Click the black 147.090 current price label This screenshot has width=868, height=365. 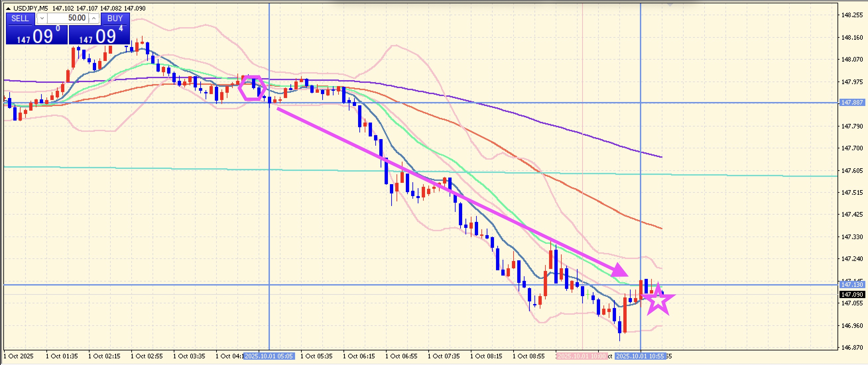(x=852, y=295)
